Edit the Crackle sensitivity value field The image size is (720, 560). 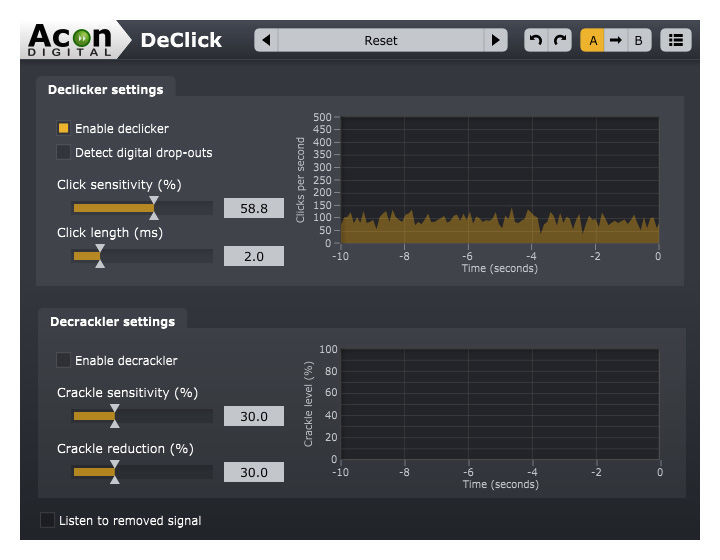tap(254, 416)
